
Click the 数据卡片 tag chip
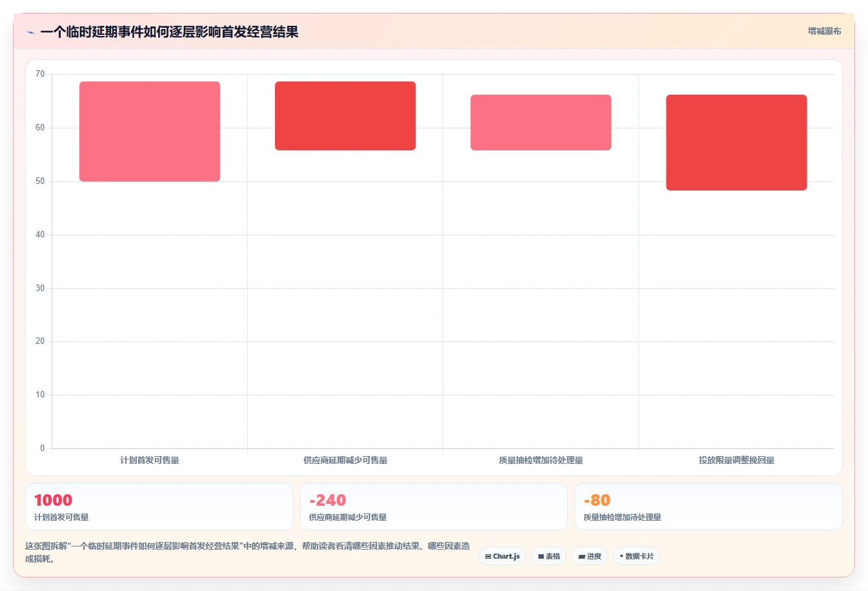[636, 556]
